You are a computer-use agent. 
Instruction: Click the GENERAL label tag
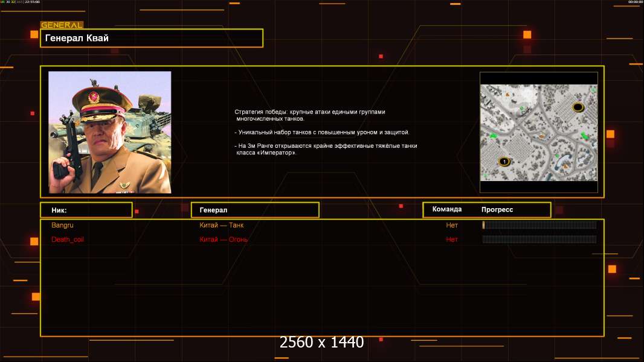tap(62, 25)
